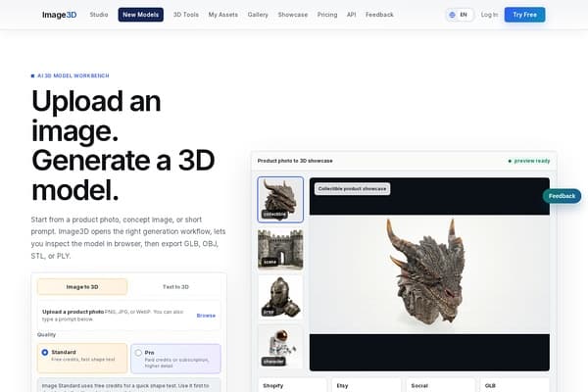Click the Etsy card
This screenshot has height=392, width=588.
click(x=367, y=385)
